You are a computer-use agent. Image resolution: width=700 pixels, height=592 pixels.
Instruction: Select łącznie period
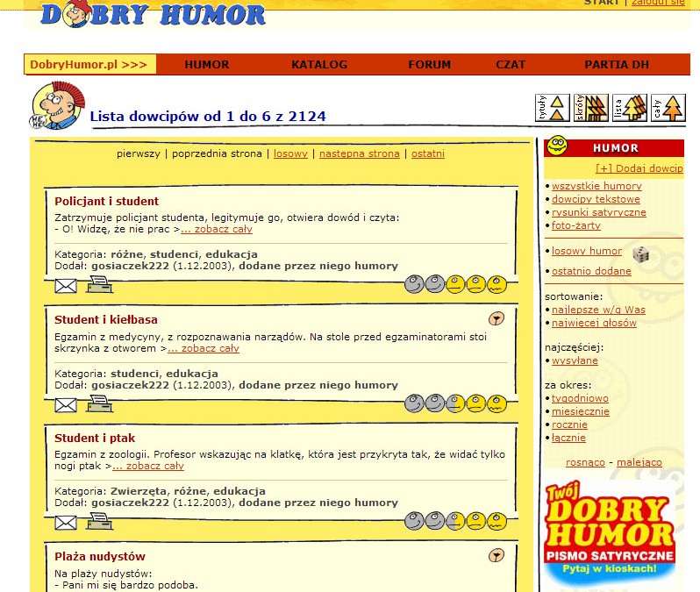[568, 438]
